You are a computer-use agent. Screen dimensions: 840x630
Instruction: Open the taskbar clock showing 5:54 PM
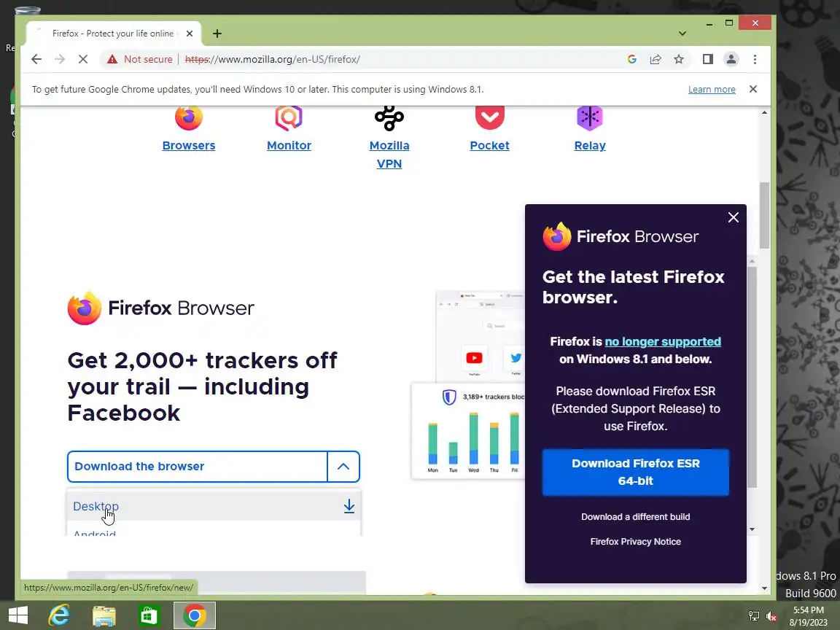tap(809, 616)
